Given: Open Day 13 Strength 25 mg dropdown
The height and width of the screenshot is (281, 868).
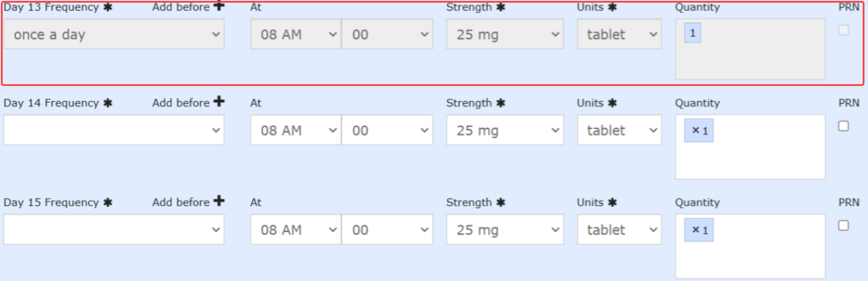Looking at the screenshot, I should [505, 34].
